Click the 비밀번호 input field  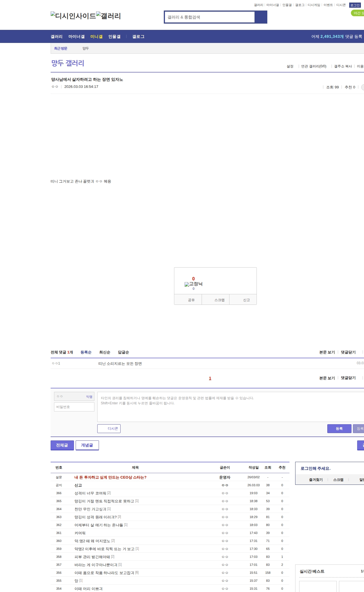click(74, 407)
